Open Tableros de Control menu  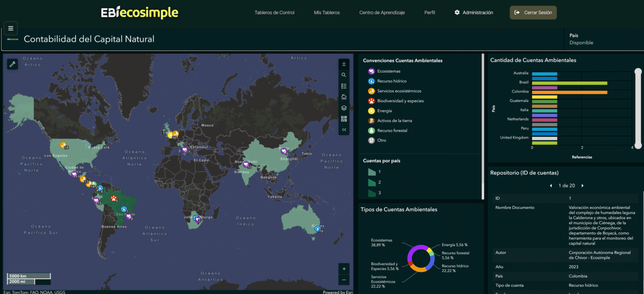(x=274, y=13)
